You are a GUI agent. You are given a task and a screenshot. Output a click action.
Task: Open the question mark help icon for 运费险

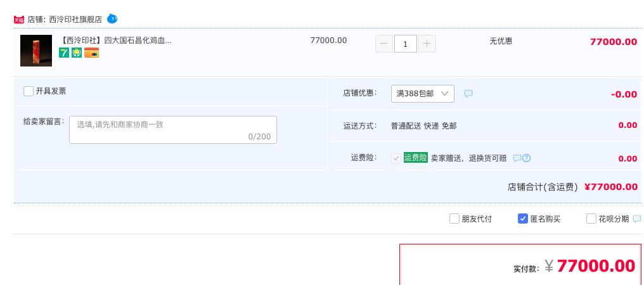(x=527, y=158)
